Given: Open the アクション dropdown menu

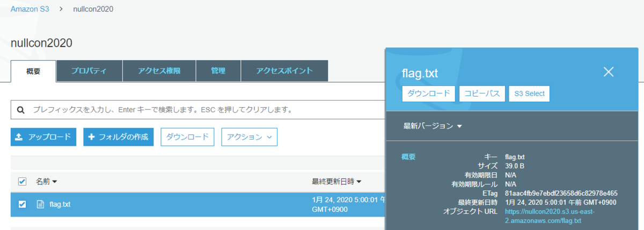Looking at the screenshot, I should coord(249,137).
